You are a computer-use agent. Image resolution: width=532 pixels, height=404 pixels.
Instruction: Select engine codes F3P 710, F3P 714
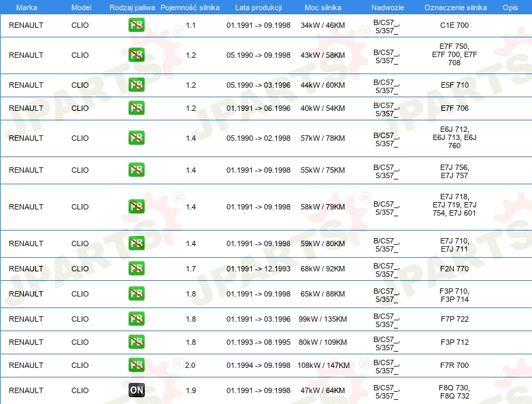pyautogui.click(x=454, y=295)
